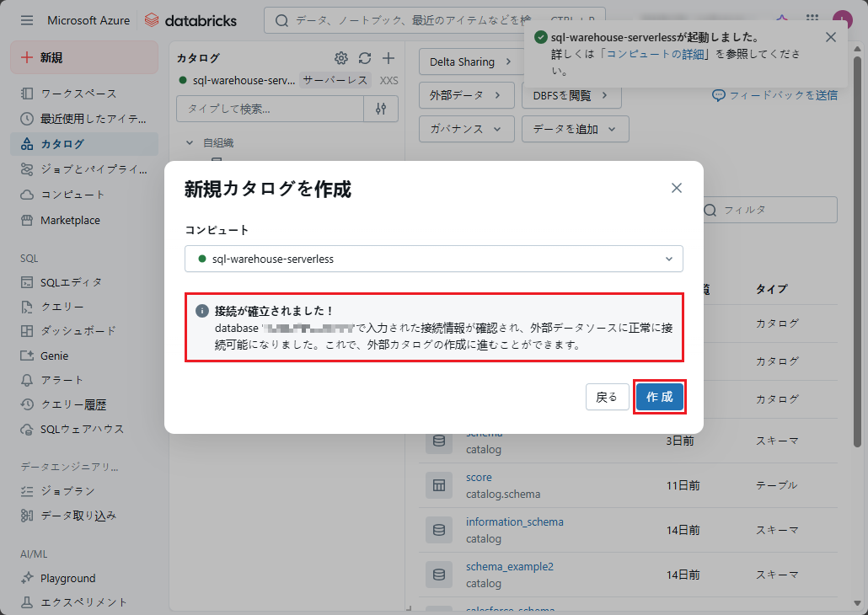Screen dimensions: 868x615
Task: Open SQL Editor from the sidebar
Action: click(x=71, y=282)
